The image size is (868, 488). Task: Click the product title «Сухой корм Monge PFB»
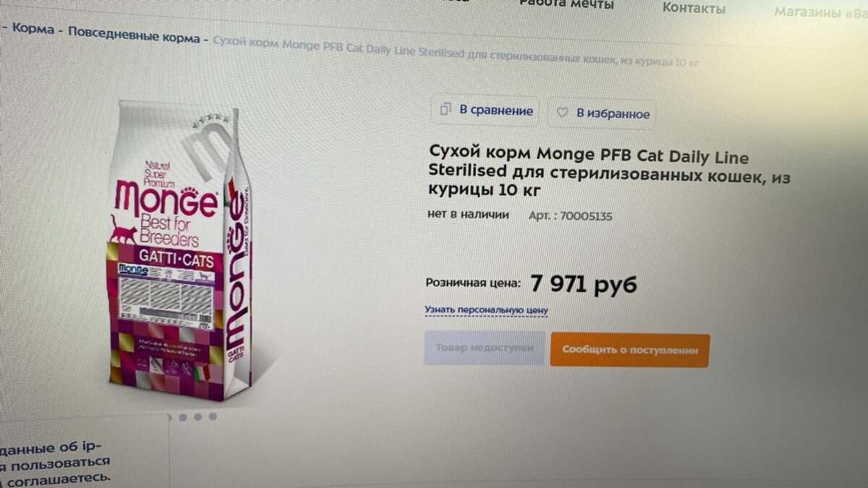pyautogui.click(x=610, y=174)
